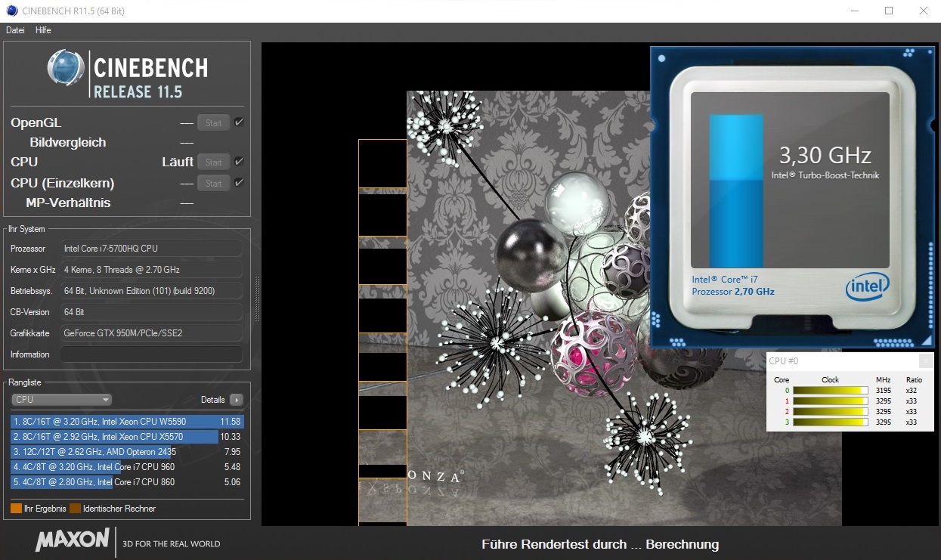Click the Betriebssys. field value
Image resolution: width=941 pixels, height=560 pixels.
click(151, 291)
